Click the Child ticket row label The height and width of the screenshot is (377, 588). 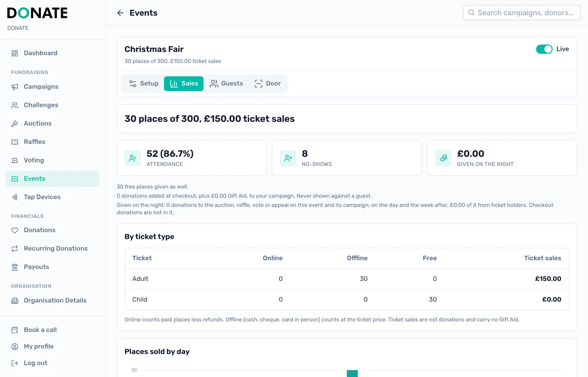click(140, 299)
